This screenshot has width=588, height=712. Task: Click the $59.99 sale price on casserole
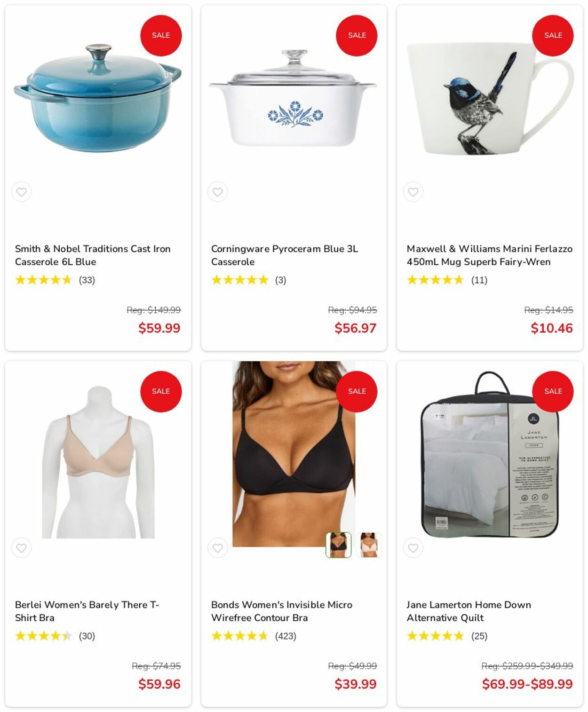[x=159, y=328]
